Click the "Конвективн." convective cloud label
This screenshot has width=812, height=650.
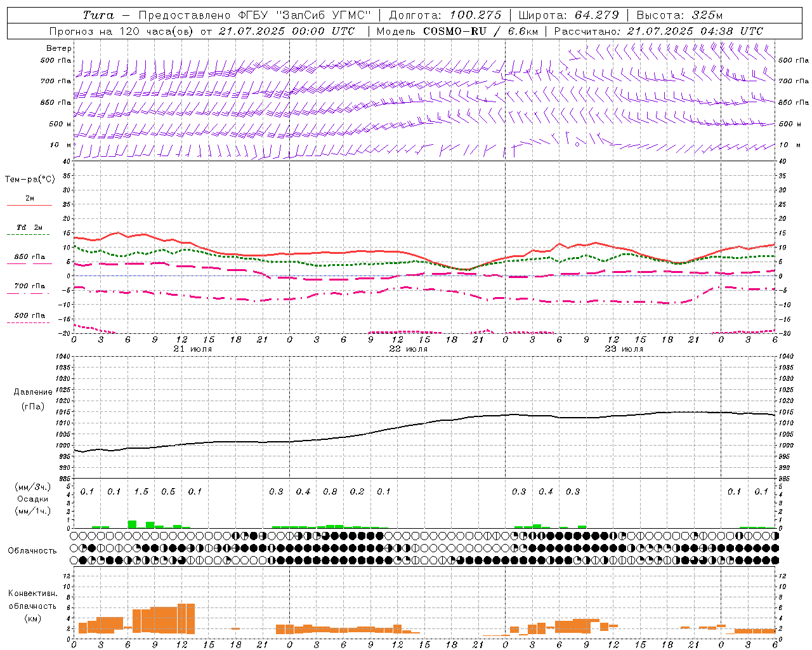pyautogui.click(x=32, y=594)
